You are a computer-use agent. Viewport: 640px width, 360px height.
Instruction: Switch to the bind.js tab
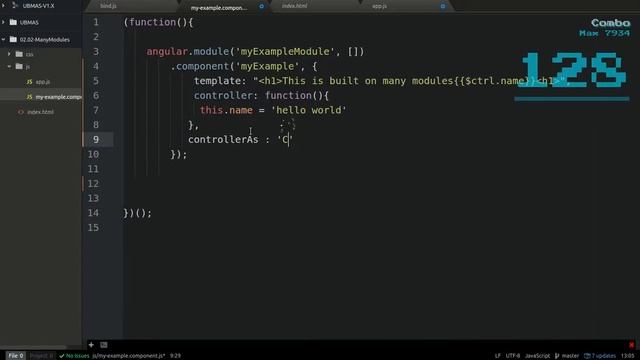point(108,6)
